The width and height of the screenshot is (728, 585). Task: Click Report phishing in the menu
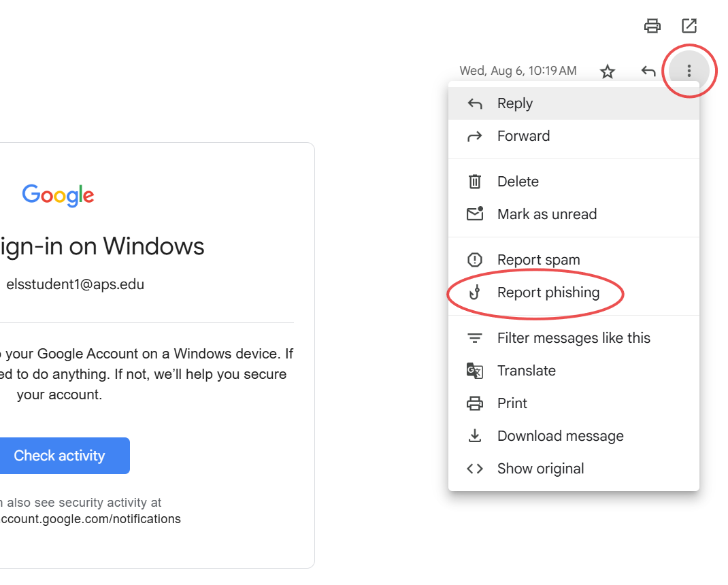548,292
